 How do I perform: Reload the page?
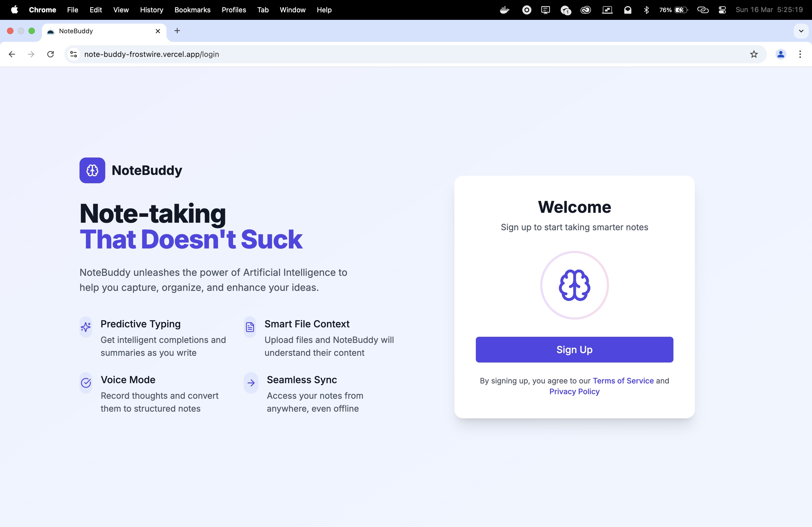(50, 54)
